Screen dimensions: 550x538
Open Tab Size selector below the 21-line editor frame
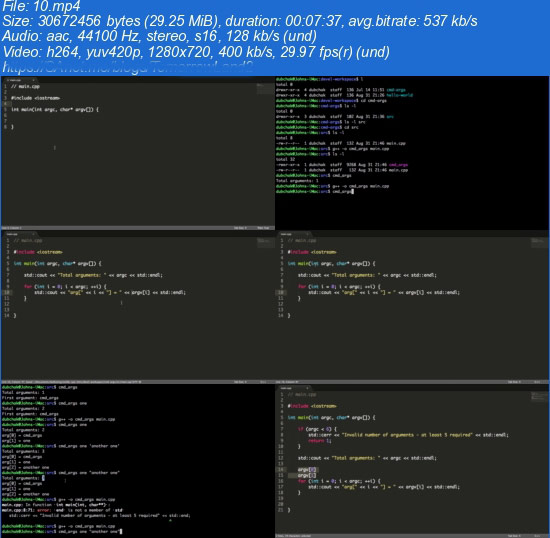click(x=515, y=536)
